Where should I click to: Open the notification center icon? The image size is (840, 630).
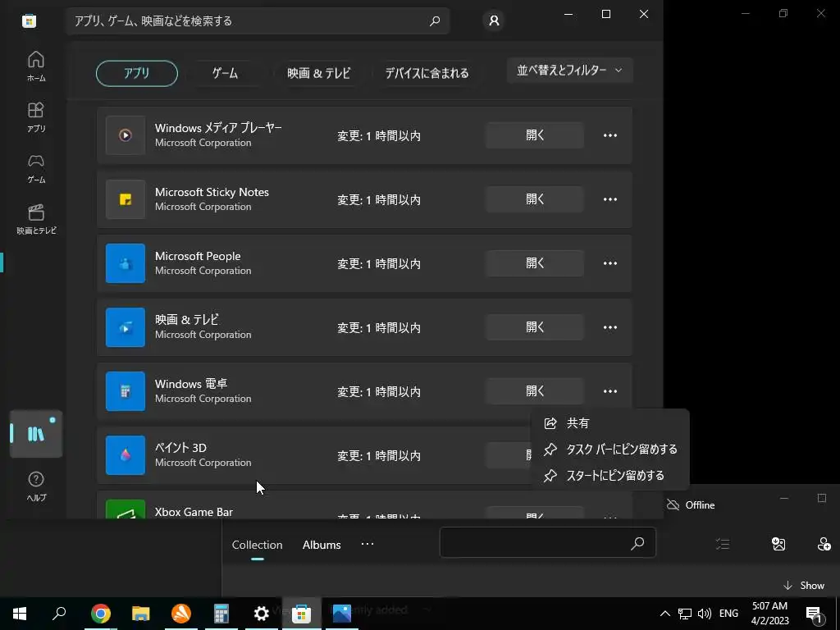[813, 614]
